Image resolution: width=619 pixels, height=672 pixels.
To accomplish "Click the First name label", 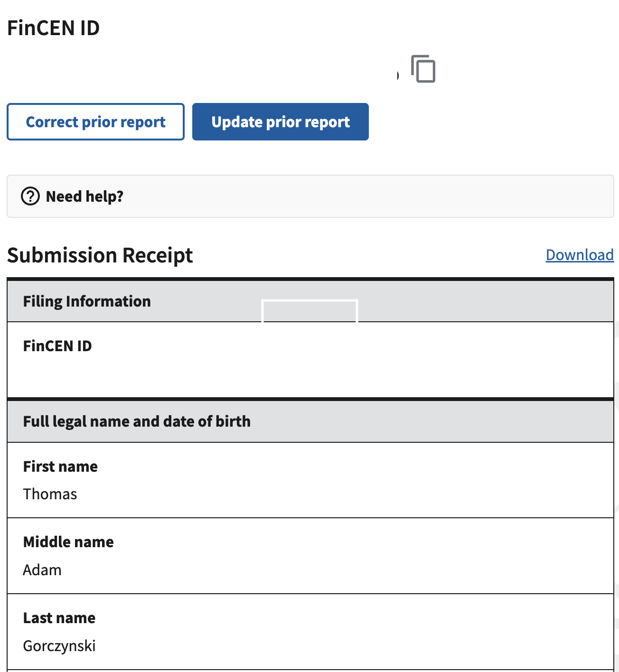I will pos(60,467).
